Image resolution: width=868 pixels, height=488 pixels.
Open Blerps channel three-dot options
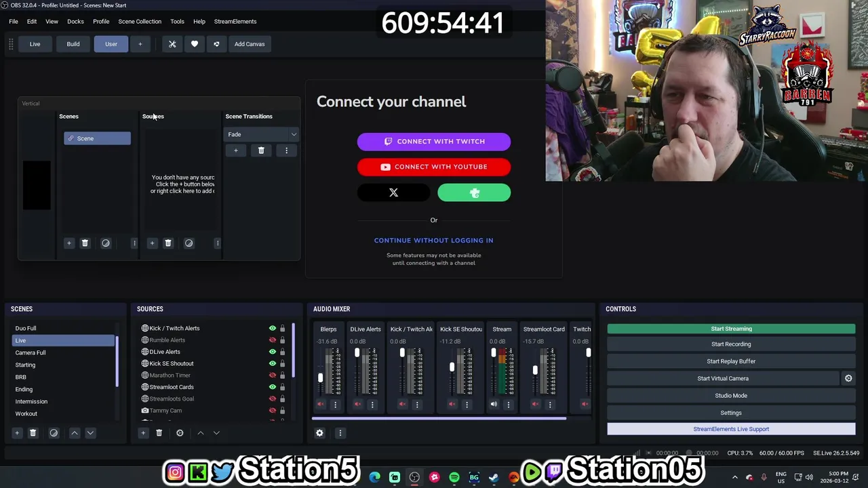coord(335,405)
